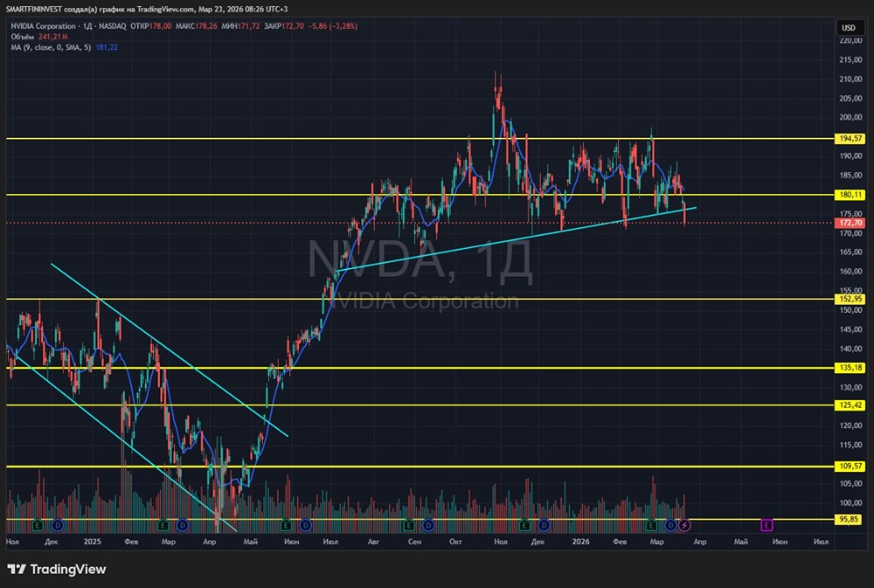Click the 194,57 price level label

tap(849, 138)
